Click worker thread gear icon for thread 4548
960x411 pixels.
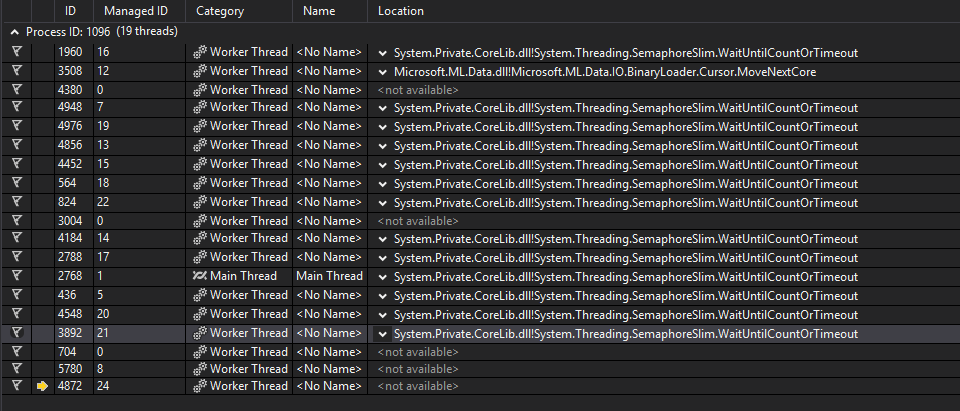click(x=200, y=314)
